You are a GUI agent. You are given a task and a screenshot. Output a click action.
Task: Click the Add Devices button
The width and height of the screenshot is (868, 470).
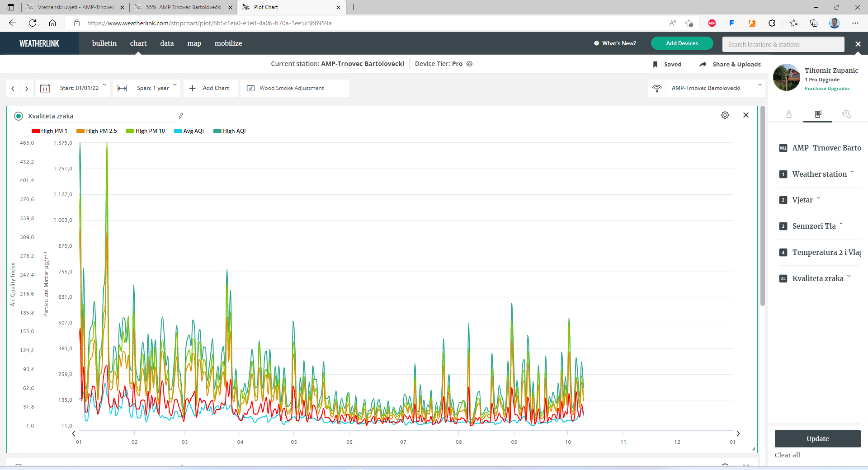point(682,43)
